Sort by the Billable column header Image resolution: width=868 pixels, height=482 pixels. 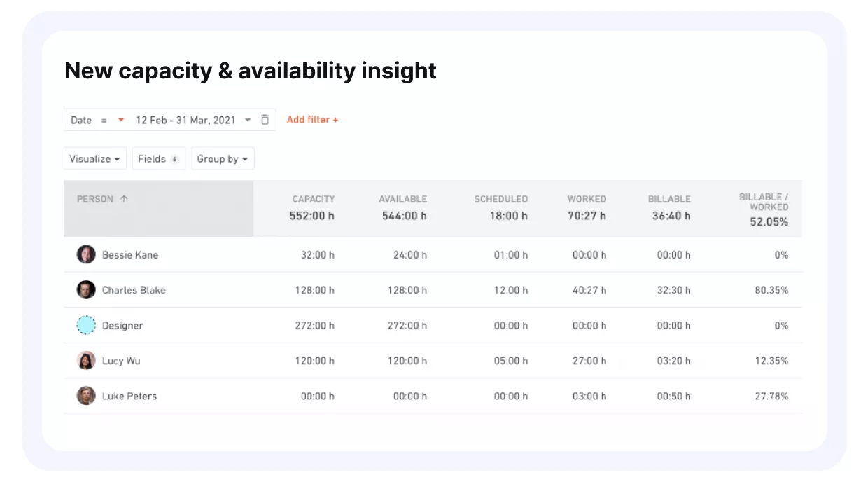(669, 199)
